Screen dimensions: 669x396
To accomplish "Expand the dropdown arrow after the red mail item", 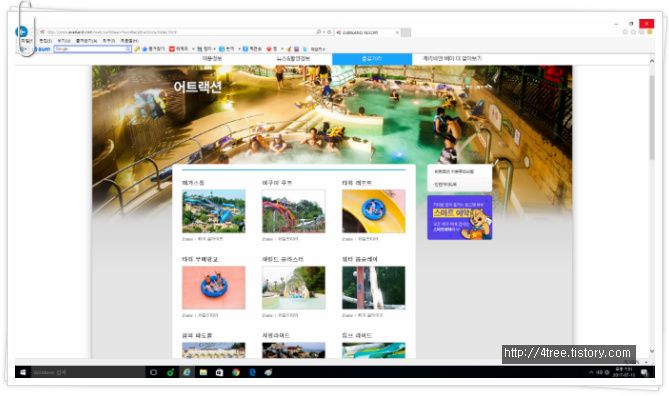I will pos(193,50).
